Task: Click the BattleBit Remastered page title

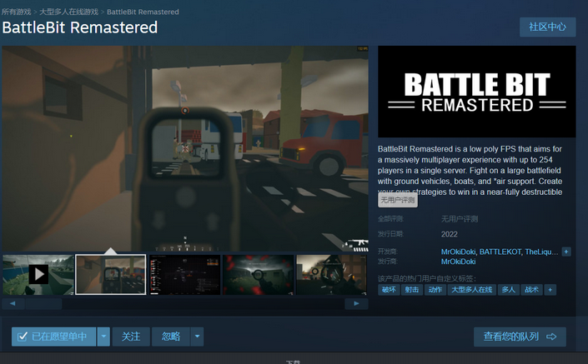Action: pos(80,27)
